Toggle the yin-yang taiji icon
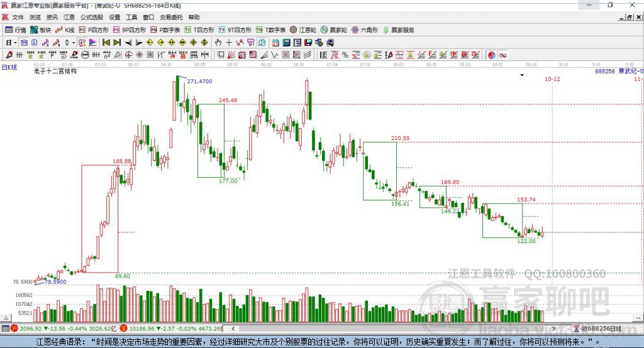644x348 pixels. (x=492, y=55)
